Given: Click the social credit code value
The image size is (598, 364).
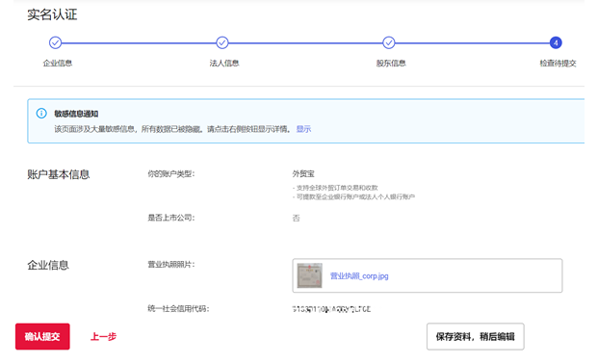Looking at the screenshot, I should click(331, 309).
